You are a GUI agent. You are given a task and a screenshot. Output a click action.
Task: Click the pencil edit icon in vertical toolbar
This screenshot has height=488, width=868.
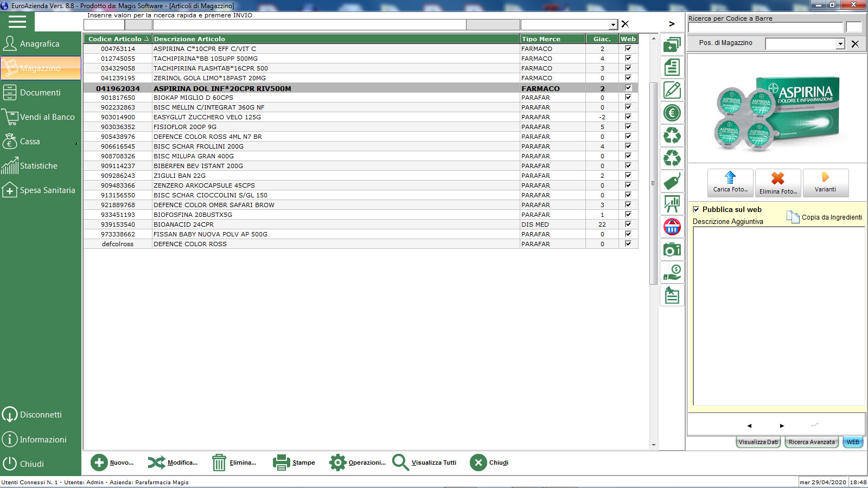pyautogui.click(x=672, y=90)
